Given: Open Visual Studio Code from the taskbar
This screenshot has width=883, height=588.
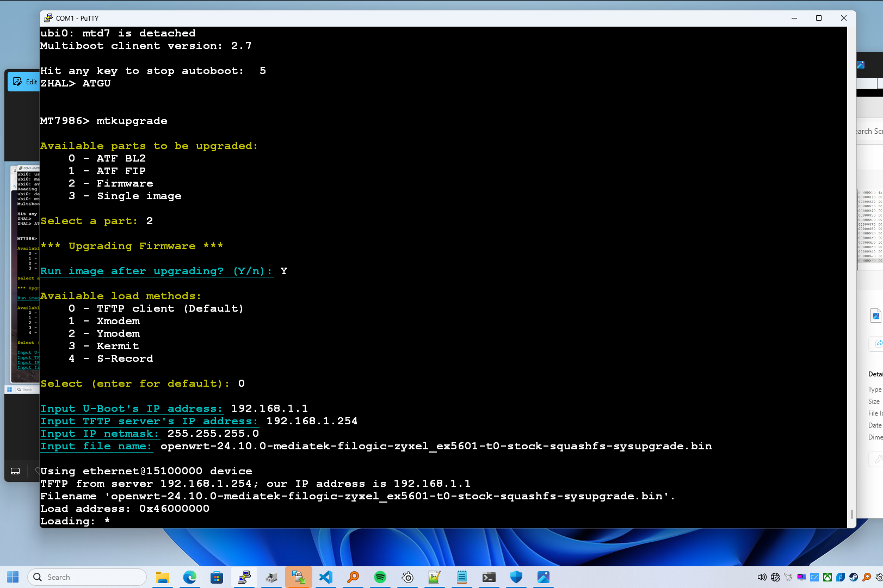Looking at the screenshot, I should 325,577.
